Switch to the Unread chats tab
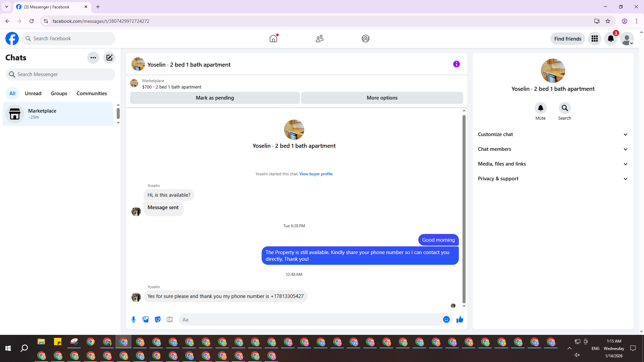This screenshot has height=362, width=644. coord(33,94)
